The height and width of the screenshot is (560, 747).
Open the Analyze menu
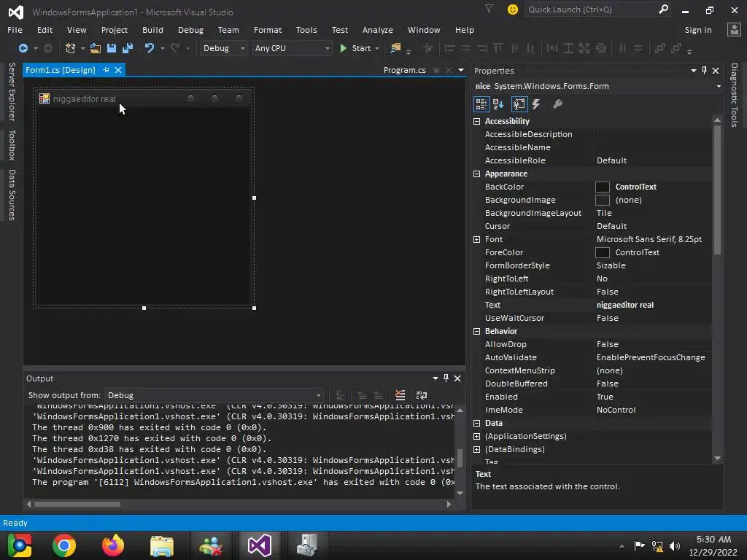click(377, 29)
